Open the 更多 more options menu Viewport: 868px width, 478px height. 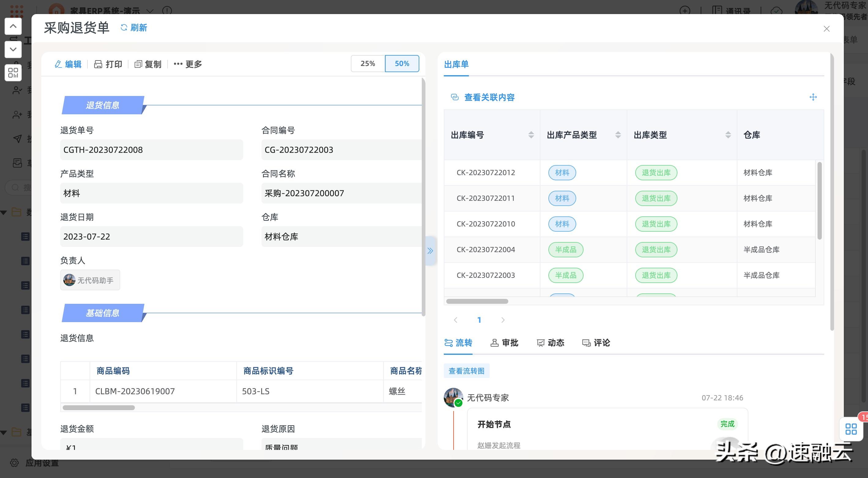pyautogui.click(x=188, y=64)
